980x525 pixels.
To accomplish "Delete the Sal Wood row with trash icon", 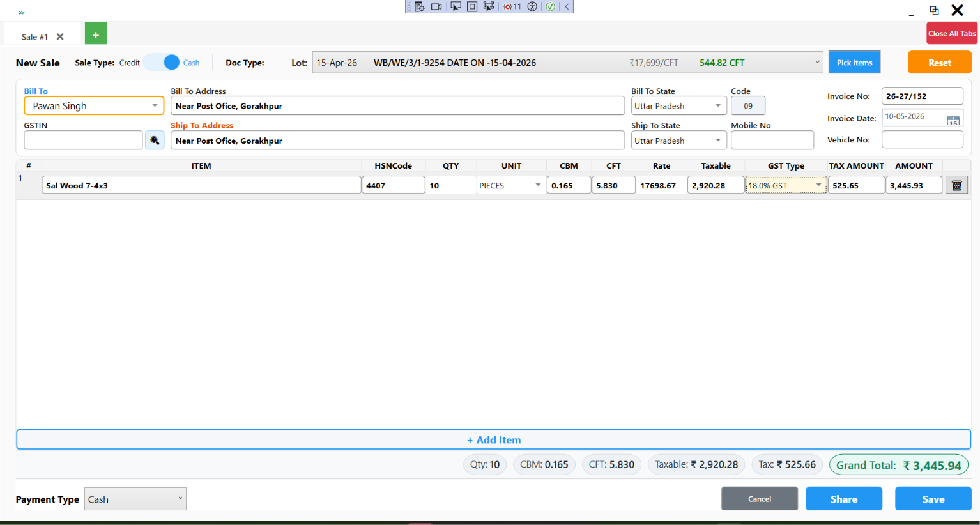I will point(956,185).
